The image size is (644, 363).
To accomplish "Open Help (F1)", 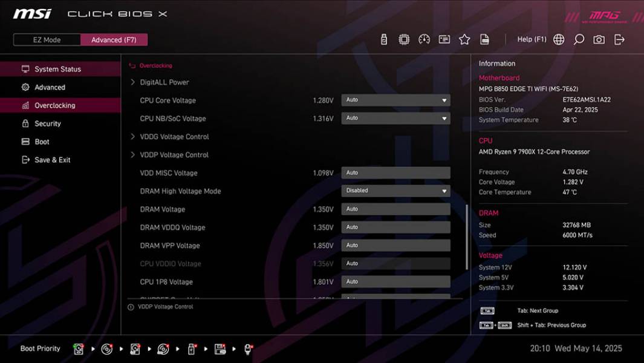I will 532,39.
